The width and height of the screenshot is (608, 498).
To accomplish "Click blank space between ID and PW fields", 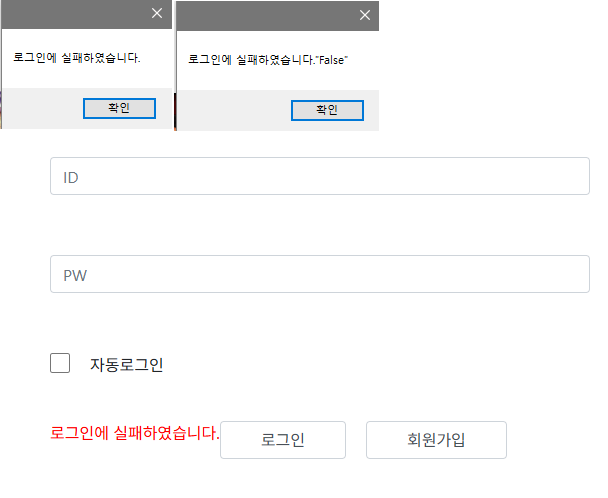I will click(319, 225).
